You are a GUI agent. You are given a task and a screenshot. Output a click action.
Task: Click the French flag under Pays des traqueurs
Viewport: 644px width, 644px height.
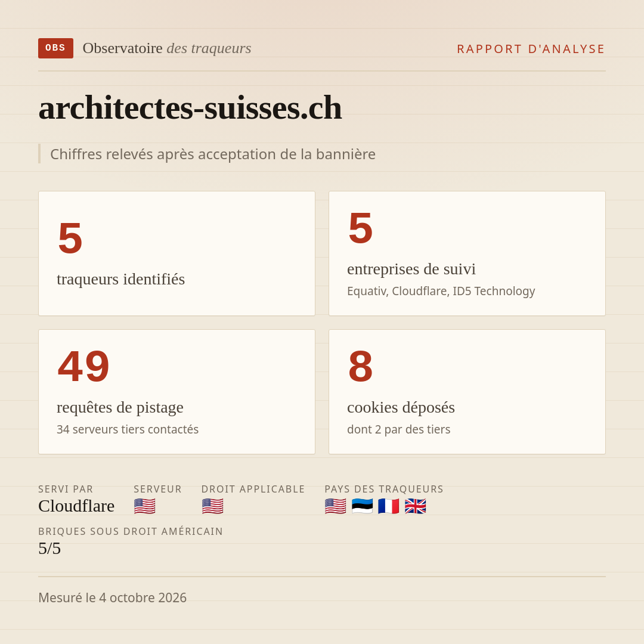tap(389, 506)
